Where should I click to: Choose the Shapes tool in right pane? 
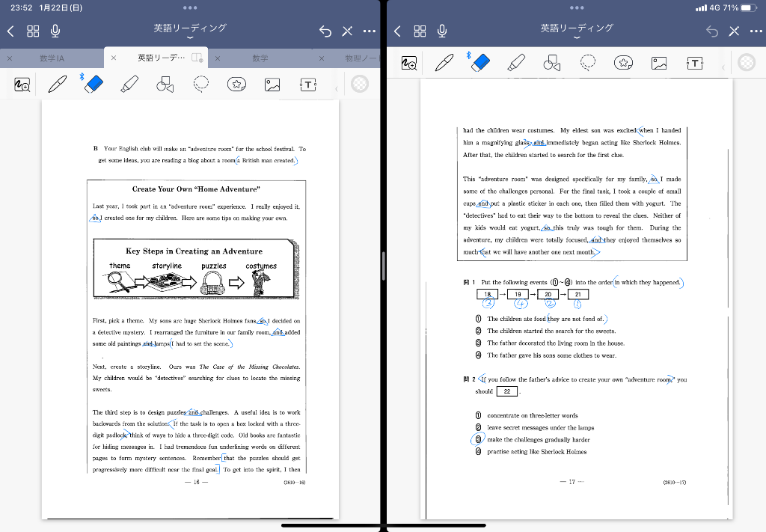552,63
